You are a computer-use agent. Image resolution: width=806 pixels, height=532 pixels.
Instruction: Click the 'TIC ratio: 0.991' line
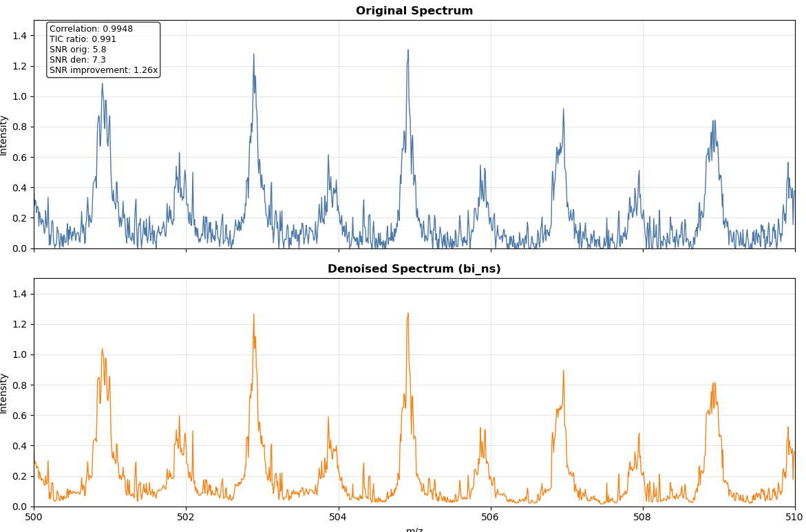point(83,39)
